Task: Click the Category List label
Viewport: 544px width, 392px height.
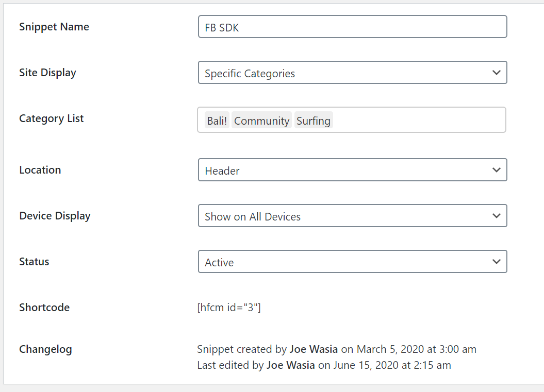Action: pyautogui.click(x=52, y=118)
